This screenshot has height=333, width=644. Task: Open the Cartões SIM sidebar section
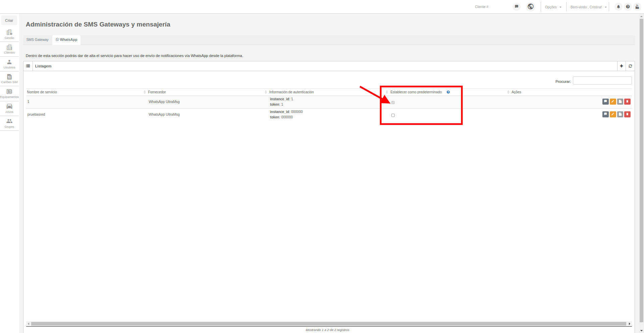click(x=9, y=79)
